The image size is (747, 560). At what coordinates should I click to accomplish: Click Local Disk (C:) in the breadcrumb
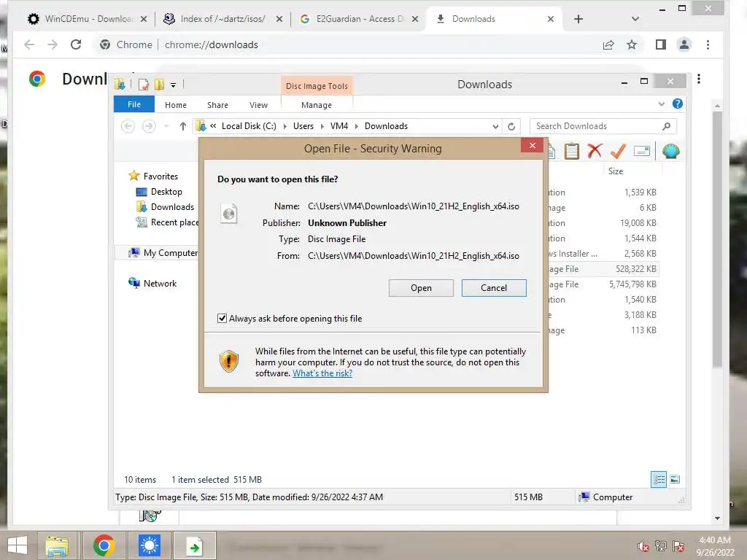tap(249, 126)
